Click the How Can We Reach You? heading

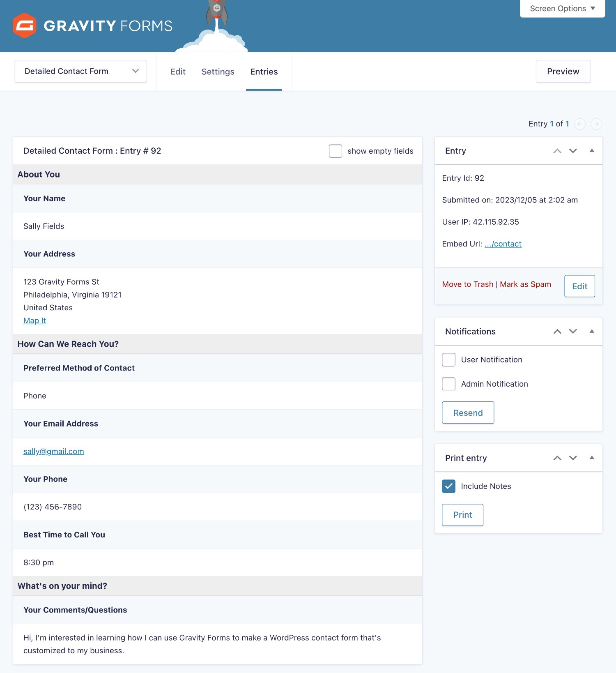(68, 344)
